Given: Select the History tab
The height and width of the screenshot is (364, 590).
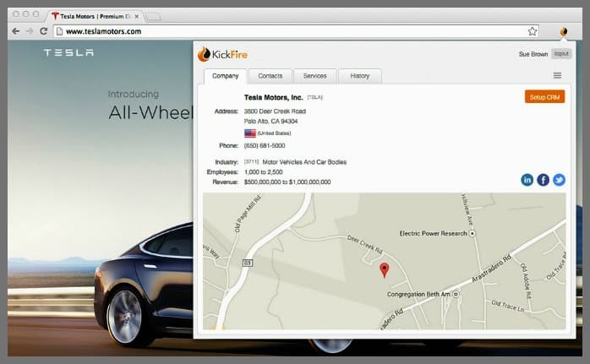Looking at the screenshot, I should [x=359, y=76].
